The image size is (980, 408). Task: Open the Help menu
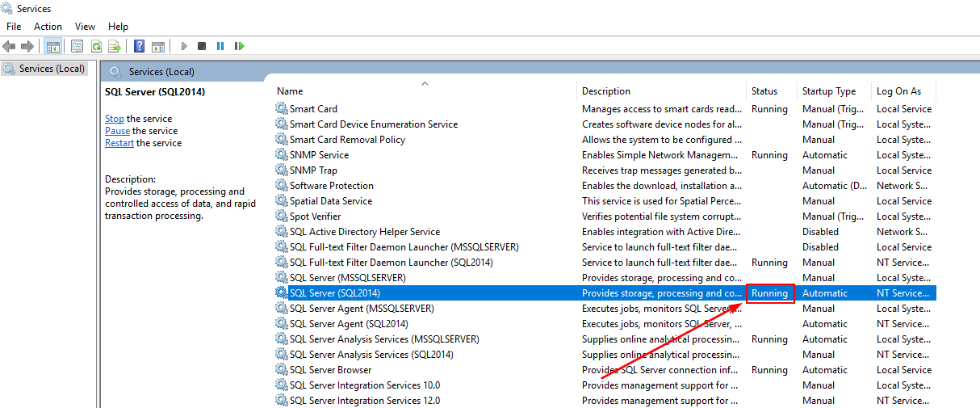[118, 27]
